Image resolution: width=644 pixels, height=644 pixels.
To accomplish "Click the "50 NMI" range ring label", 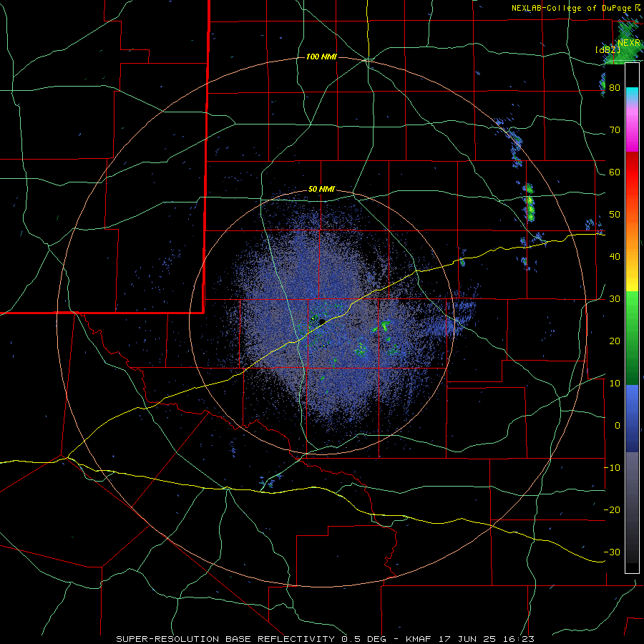I will tap(321, 190).
